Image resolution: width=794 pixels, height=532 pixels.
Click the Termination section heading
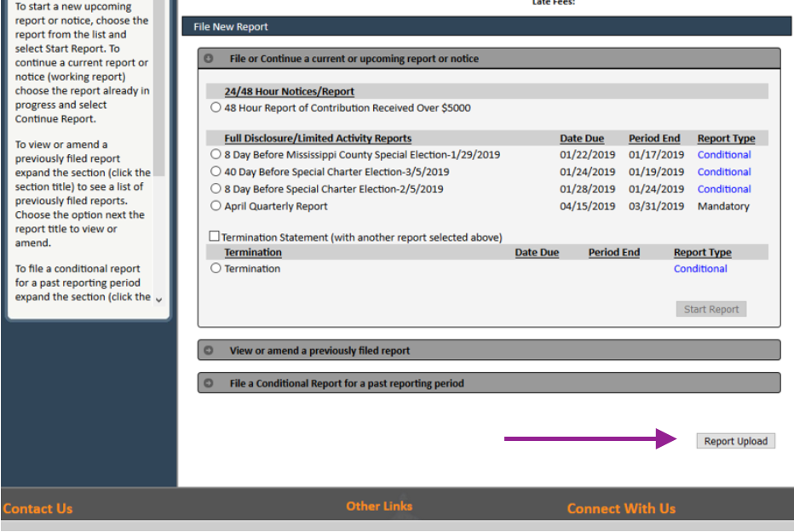tap(253, 252)
